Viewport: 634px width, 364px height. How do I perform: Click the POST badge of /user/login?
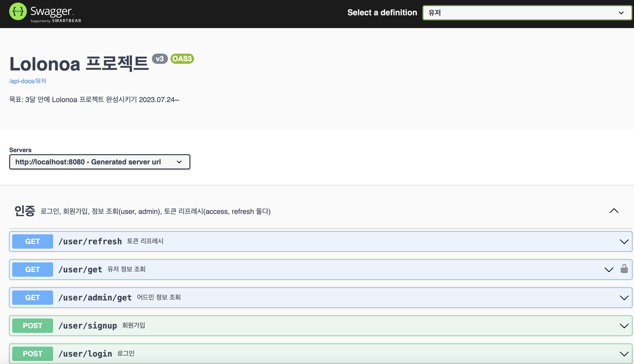coord(33,354)
